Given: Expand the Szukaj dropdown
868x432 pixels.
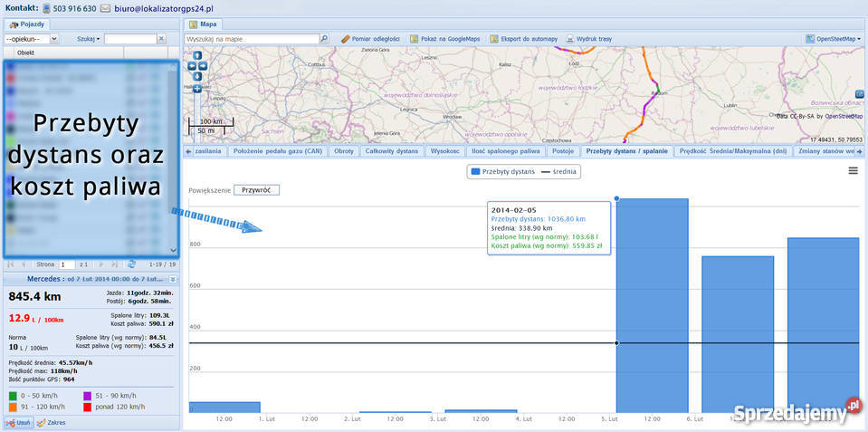Looking at the screenshot, I should click(89, 39).
